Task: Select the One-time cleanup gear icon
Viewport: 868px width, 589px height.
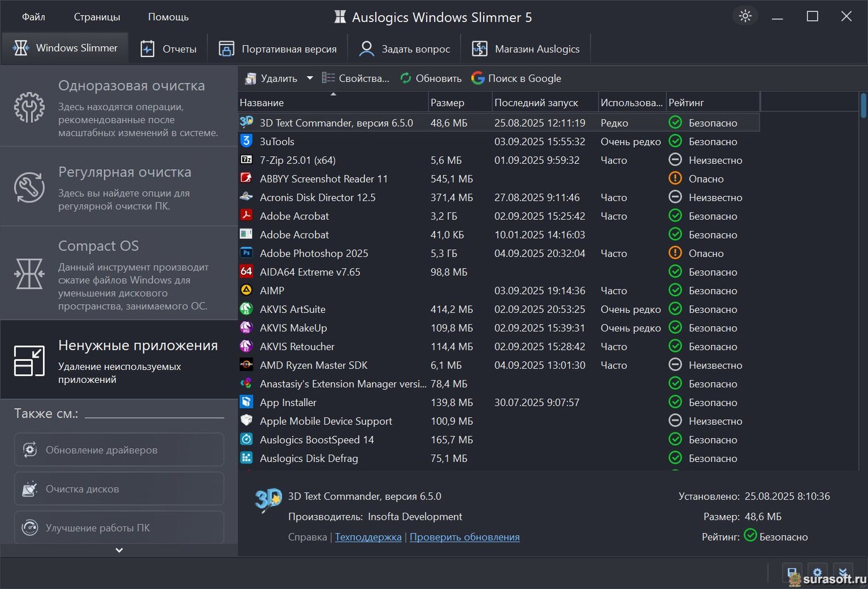Action: [x=29, y=107]
